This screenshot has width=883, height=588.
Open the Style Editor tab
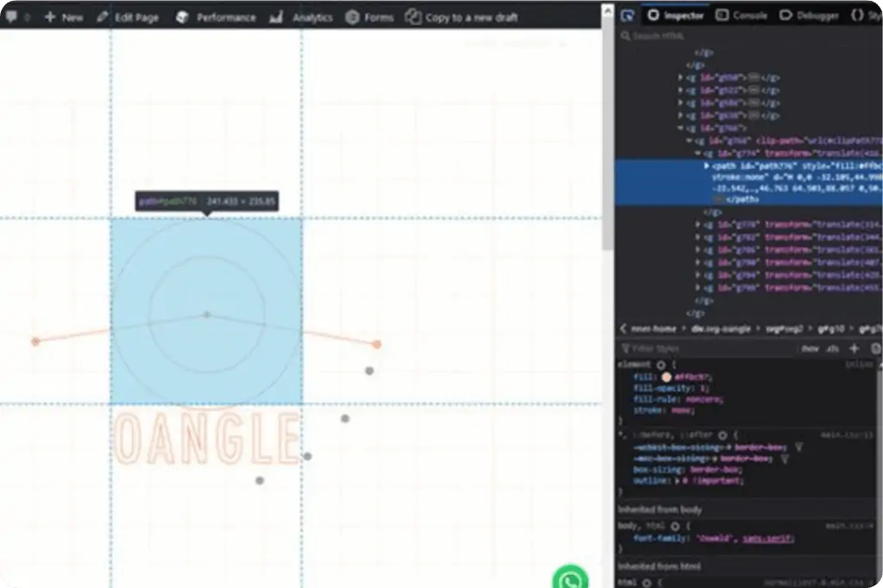(x=866, y=16)
